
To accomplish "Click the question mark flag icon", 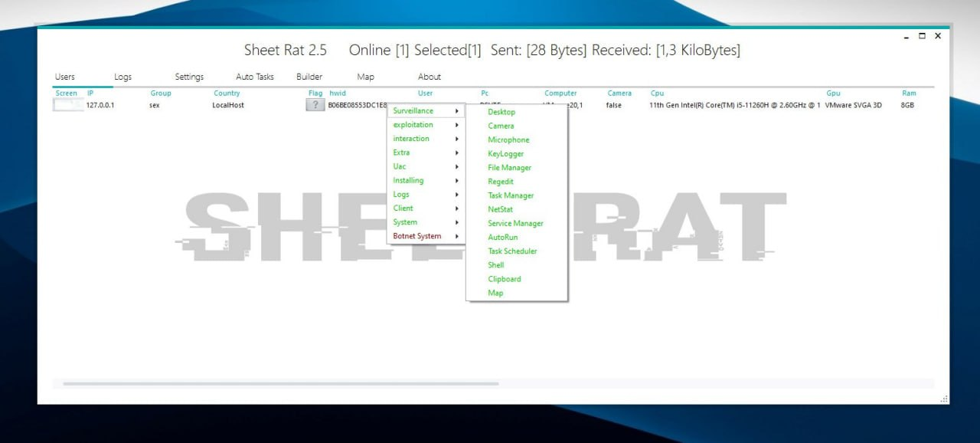I will tap(315, 105).
